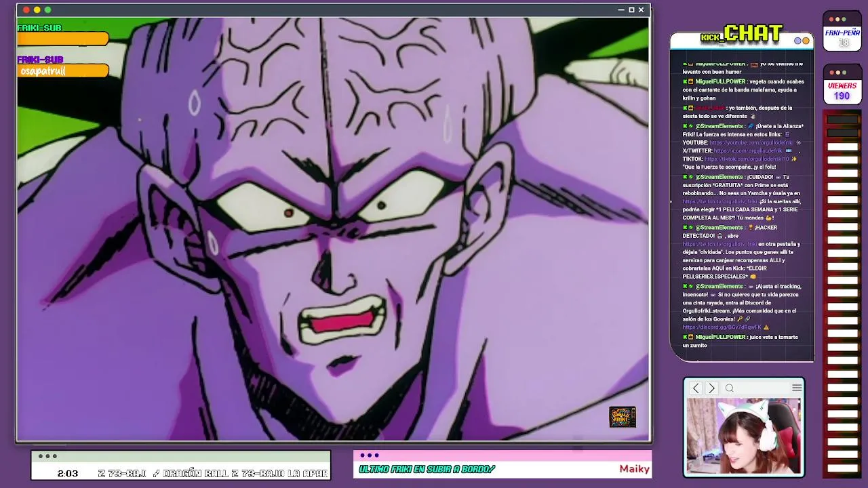Screen dimensions: 868x488
Task: Click the VIEWERS 190 counter
Action: [x=842, y=85]
